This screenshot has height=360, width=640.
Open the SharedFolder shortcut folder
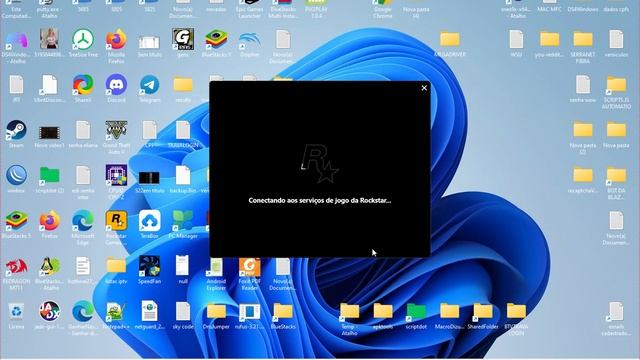pyautogui.click(x=483, y=312)
